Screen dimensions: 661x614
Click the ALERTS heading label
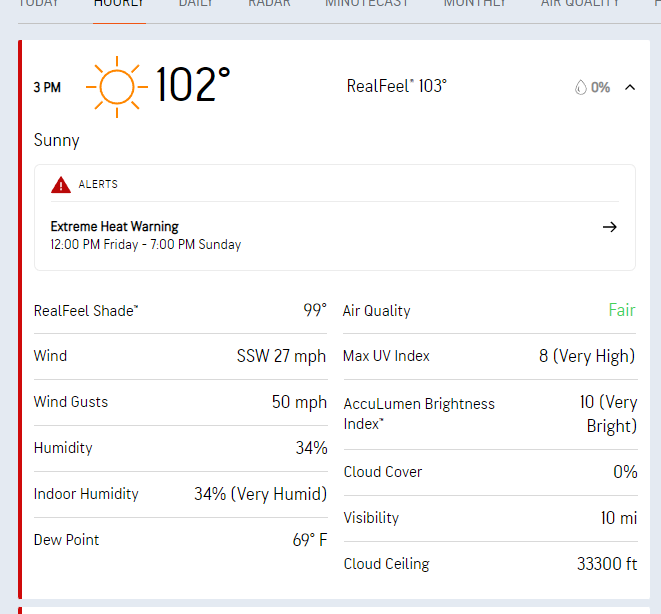pyautogui.click(x=98, y=184)
